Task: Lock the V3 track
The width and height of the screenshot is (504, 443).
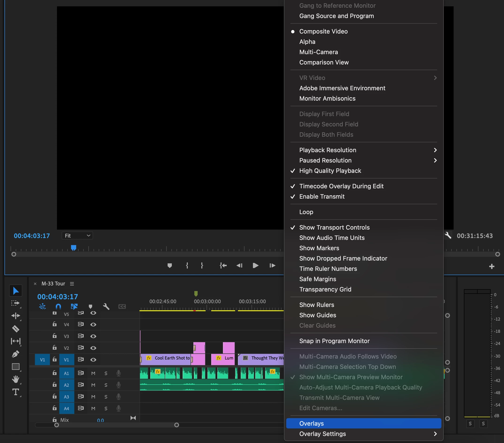Action: (54, 336)
